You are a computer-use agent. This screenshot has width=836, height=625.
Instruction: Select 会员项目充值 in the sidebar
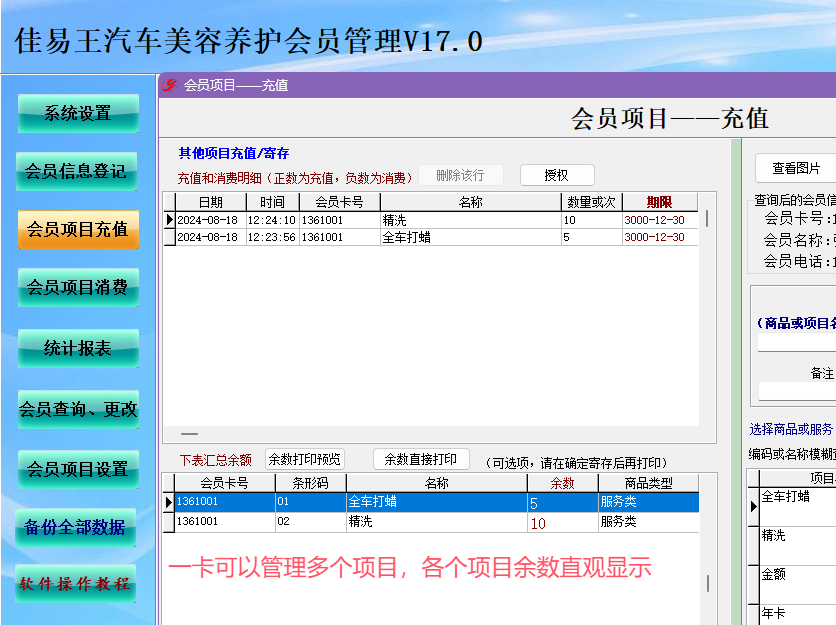coord(78,229)
